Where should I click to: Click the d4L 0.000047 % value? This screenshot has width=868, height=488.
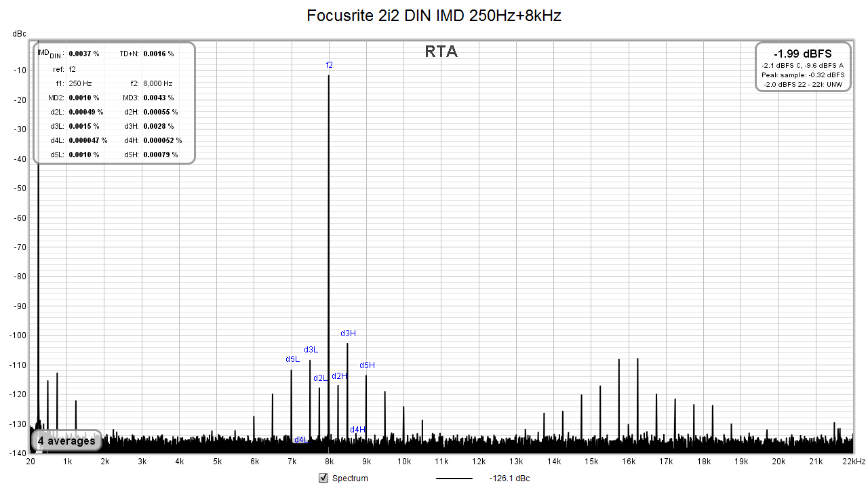coord(88,140)
